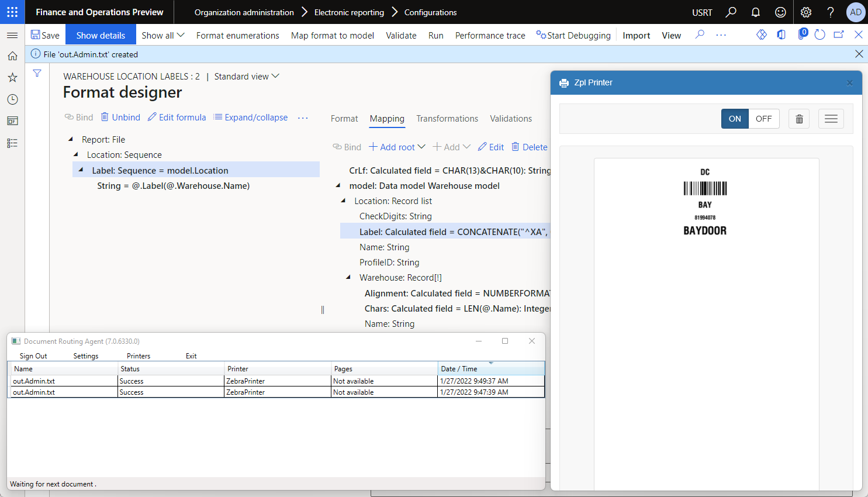Open Performance trace
868x497 pixels.
point(490,35)
